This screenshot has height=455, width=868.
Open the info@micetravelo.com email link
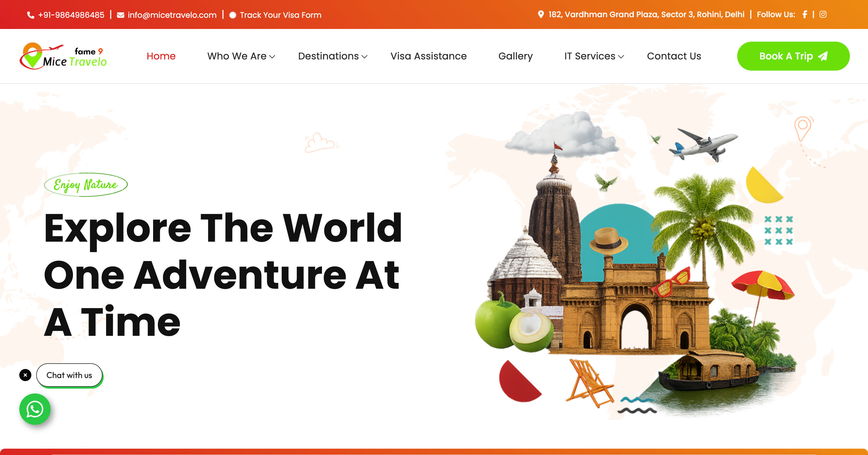pos(172,15)
